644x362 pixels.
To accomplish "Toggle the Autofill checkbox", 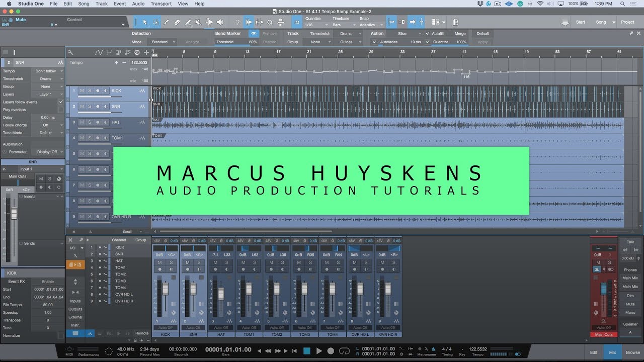I will click(427, 34).
